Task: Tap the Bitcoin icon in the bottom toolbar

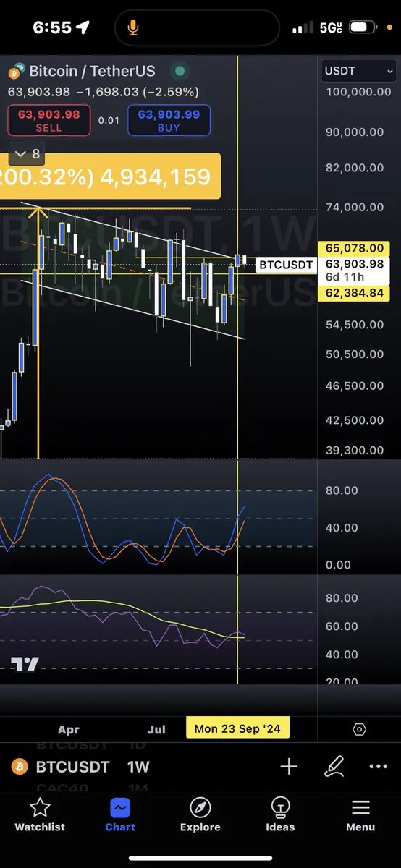Action: (x=18, y=767)
